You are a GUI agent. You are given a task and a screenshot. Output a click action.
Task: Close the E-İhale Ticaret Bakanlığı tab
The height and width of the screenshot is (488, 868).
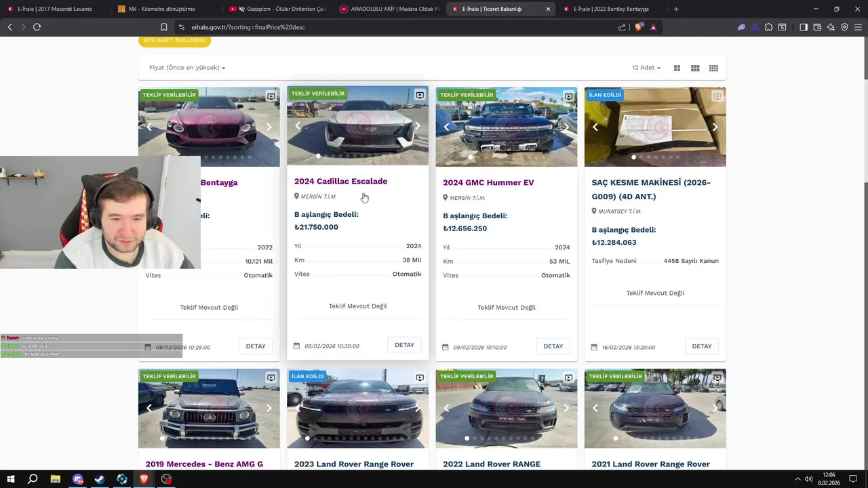[x=548, y=9]
